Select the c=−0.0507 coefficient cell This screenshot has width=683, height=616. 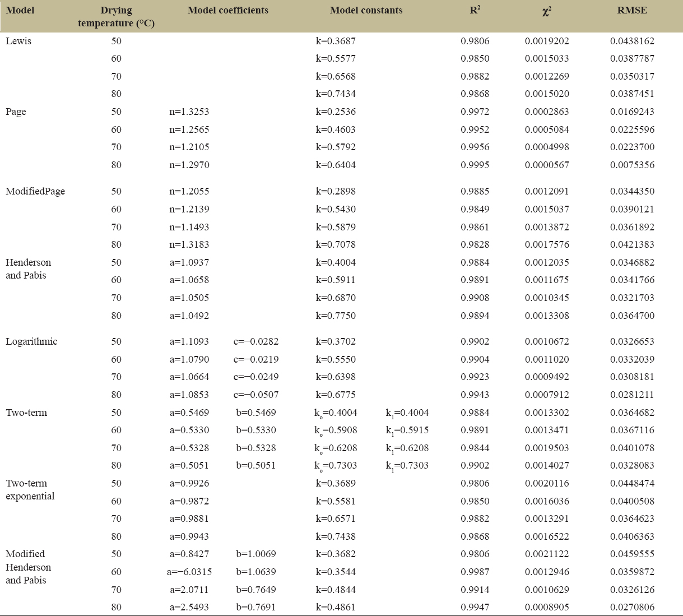click(256, 395)
